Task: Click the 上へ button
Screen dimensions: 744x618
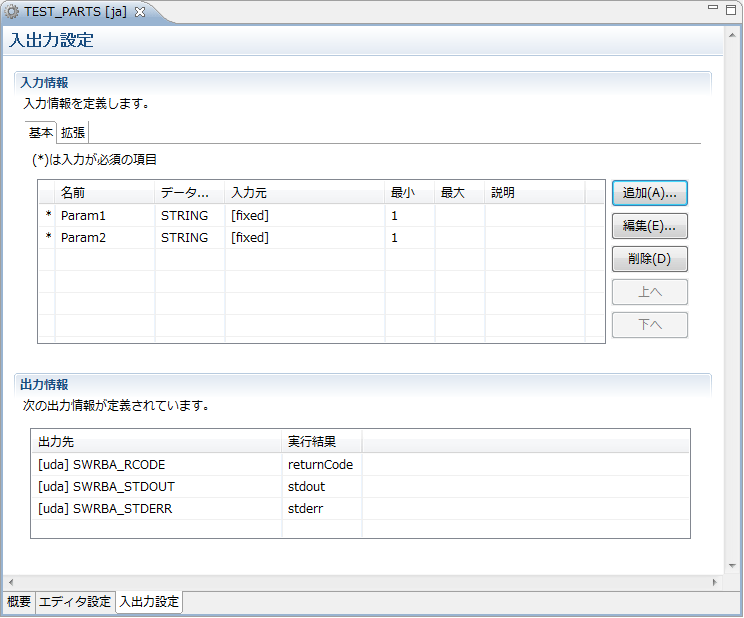Action: [x=650, y=292]
